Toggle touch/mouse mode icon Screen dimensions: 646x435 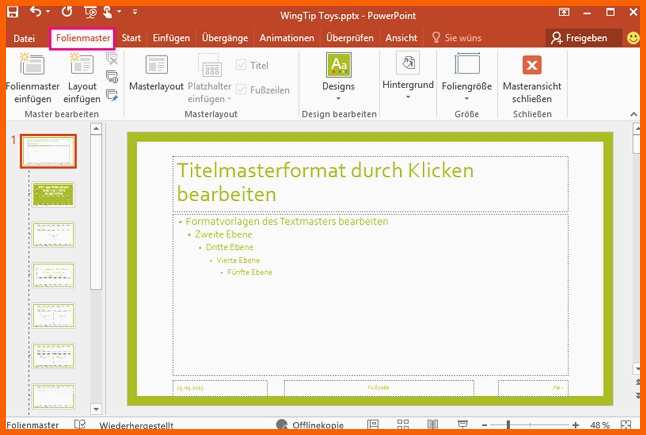coord(108,12)
